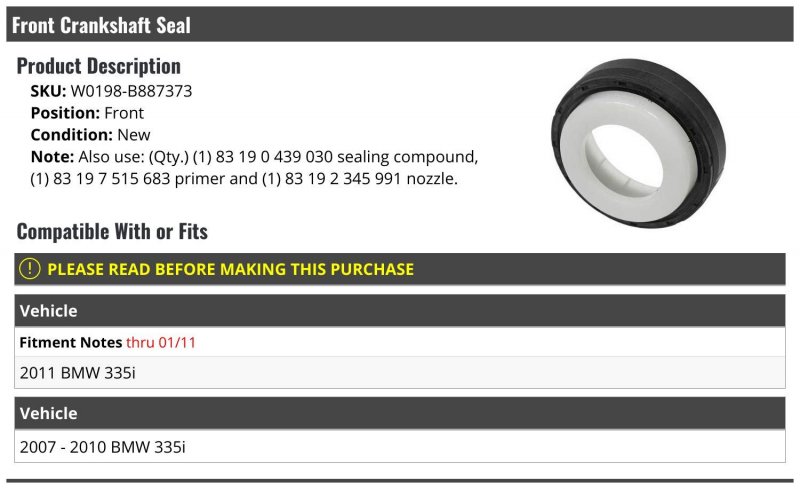Click the second Vehicle header

click(399, 413)
